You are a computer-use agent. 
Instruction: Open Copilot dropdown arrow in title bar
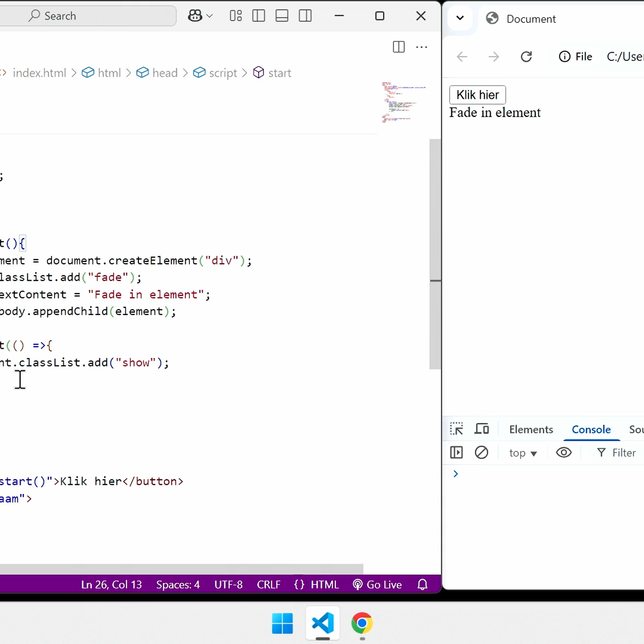[209, 16]
